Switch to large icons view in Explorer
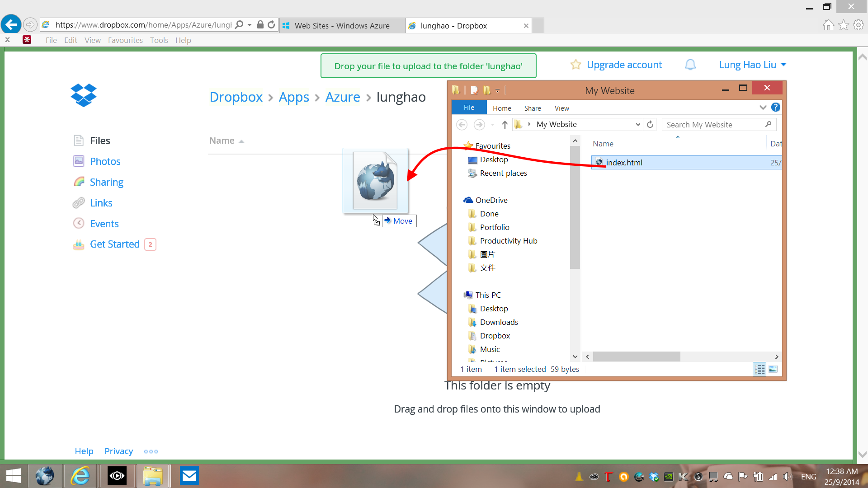This screenshot has width=868, height=488. pyautogui.click(x=773, y=369)
